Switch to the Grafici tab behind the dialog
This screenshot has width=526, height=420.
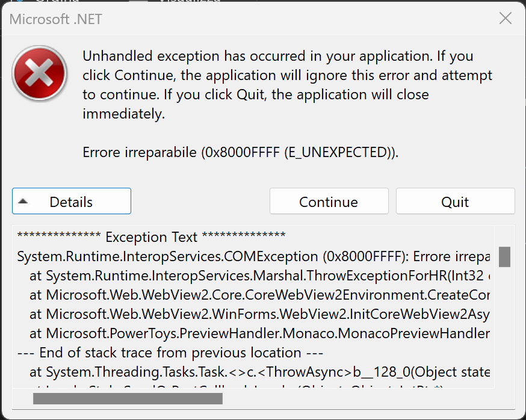click(x=57, y=2)
